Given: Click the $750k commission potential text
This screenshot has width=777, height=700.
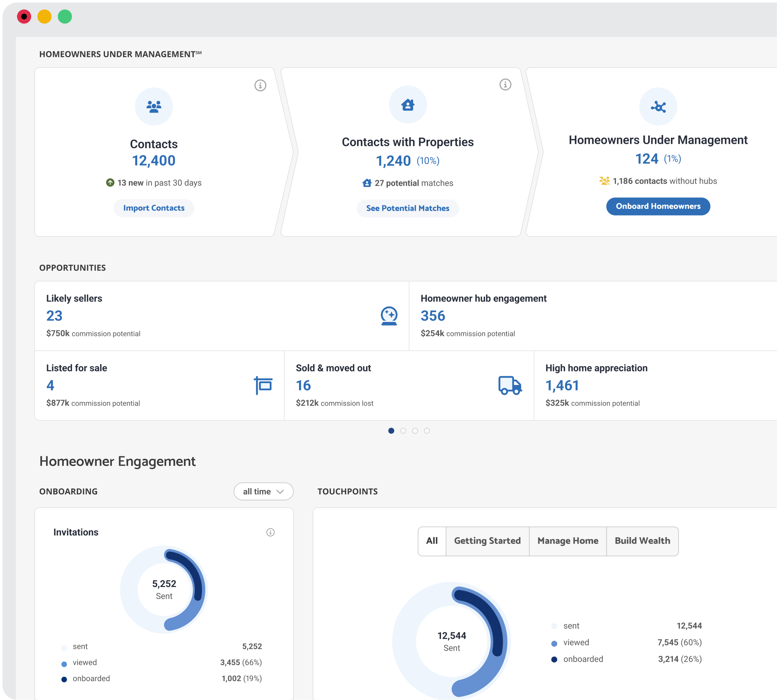Looking at the screenshot, I should point(93,334).
